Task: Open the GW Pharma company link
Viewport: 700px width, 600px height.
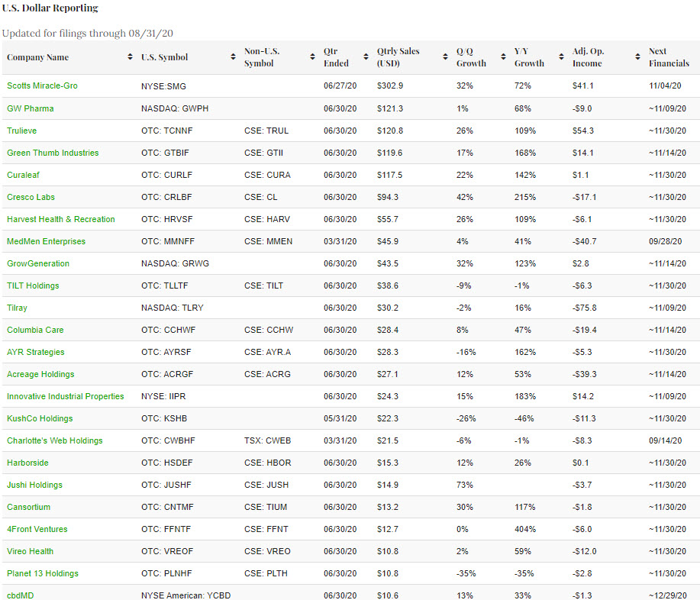Action: pyautogui.click(x=31, y=108)
